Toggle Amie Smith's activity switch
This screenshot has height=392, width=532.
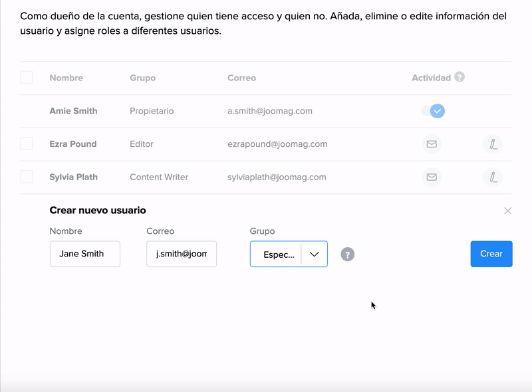pyautogui.click(x=434, y=111)
